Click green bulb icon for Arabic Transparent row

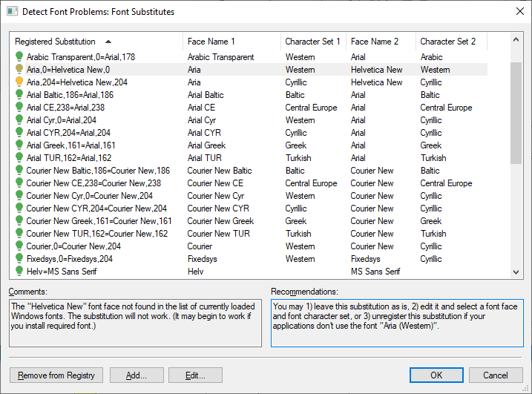[19, 56]
